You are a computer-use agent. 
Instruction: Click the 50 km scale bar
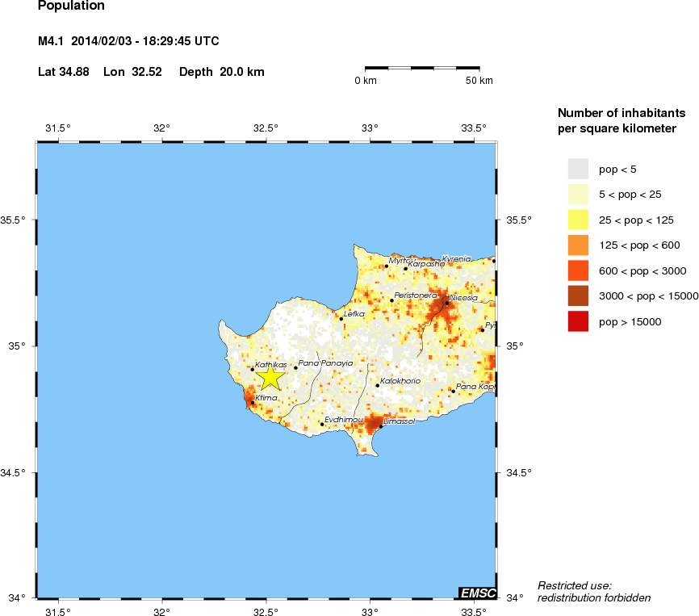point(422,69)
